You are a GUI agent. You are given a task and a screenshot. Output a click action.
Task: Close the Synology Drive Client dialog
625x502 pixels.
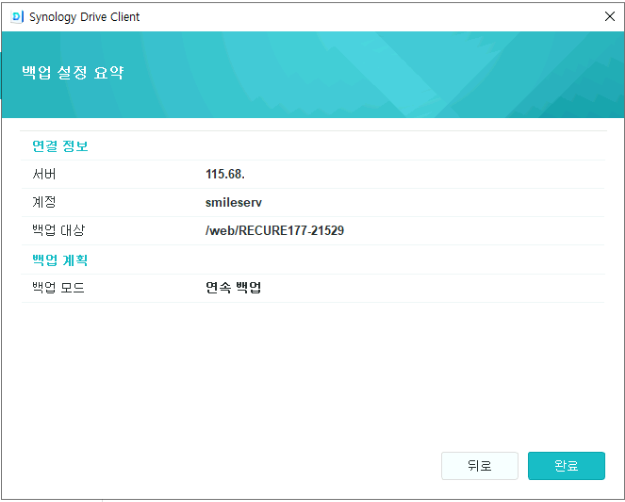[609, 16]
